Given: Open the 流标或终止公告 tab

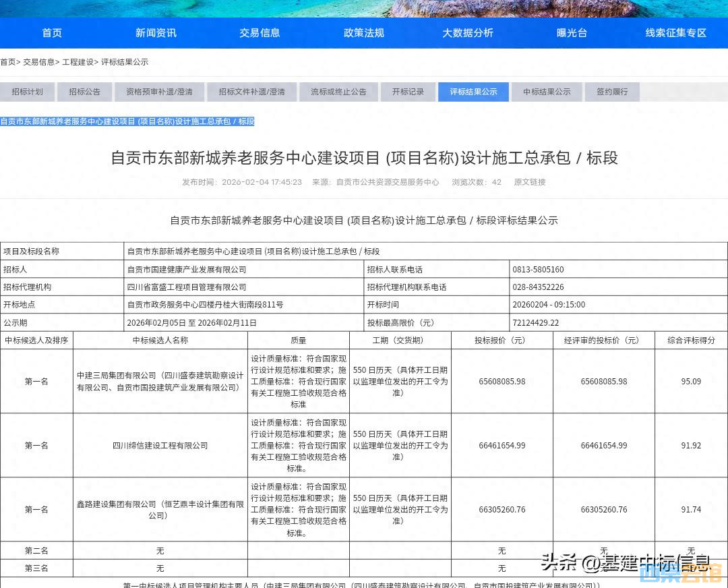Looking at the screenshot, I should point(338,92).
